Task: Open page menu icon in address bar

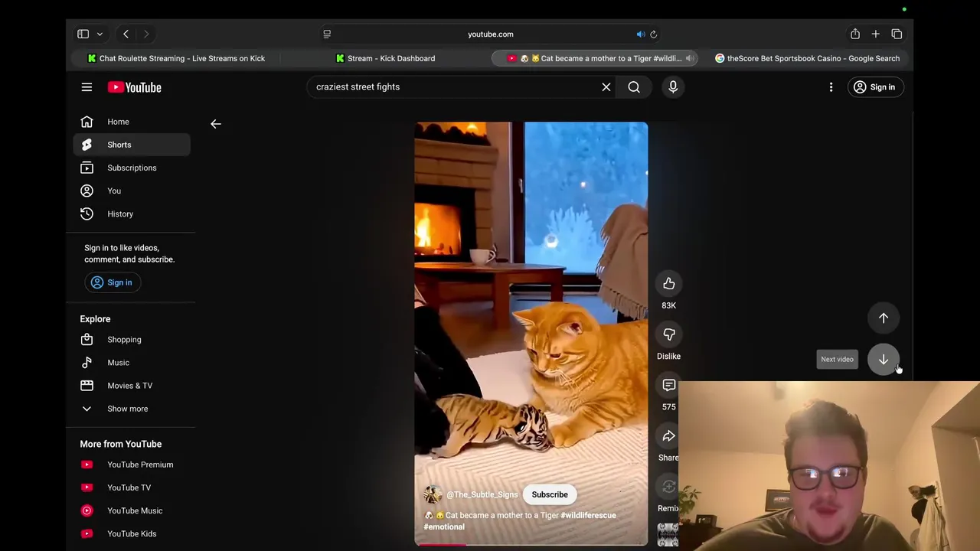Action: pos(327,34)
